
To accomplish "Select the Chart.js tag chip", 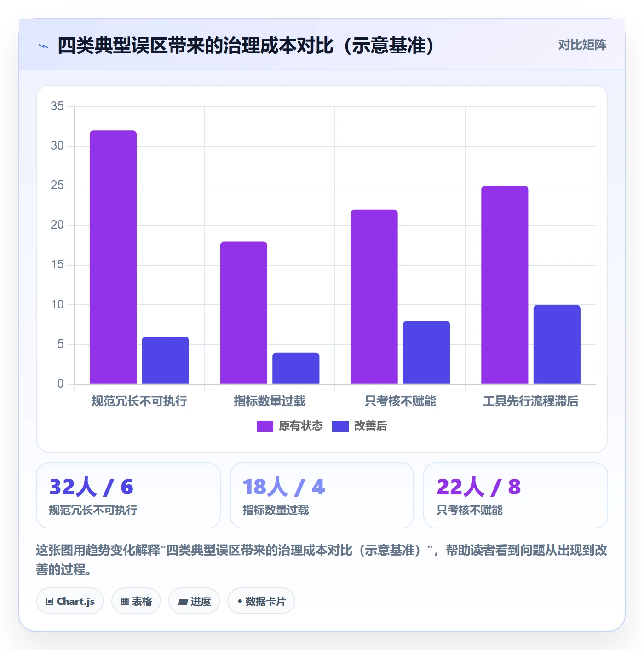I will tap(70, 601).
